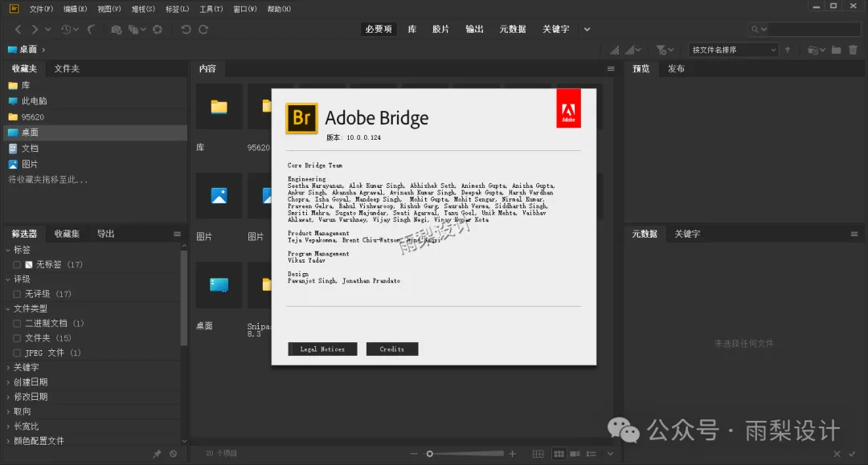Check the JPEG 文件 filter checkbox
Viewport: 868px width, 465px height.
click(17, 353)
